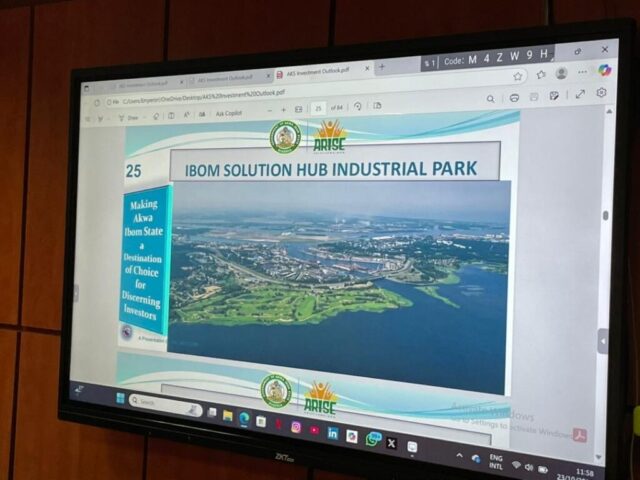Enter full screen with the expand arrows icon
Viewport: 640px width, 480px height.
pyautogui.click(x=580, y=94)
